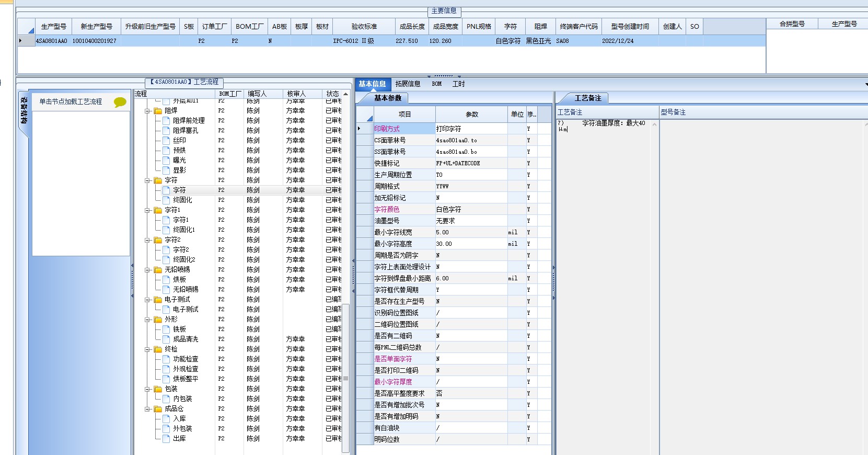Collapse the 字符1 tree node

coord(147,210)
